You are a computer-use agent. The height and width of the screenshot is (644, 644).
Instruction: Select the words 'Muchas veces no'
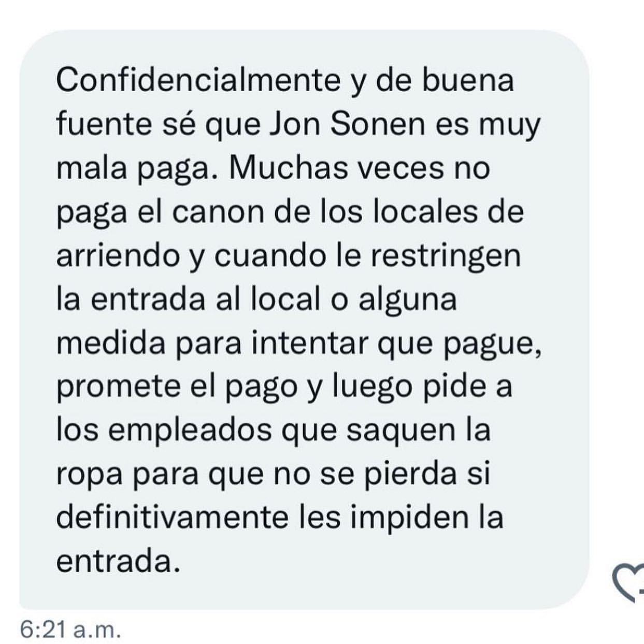tap(359, 167)
